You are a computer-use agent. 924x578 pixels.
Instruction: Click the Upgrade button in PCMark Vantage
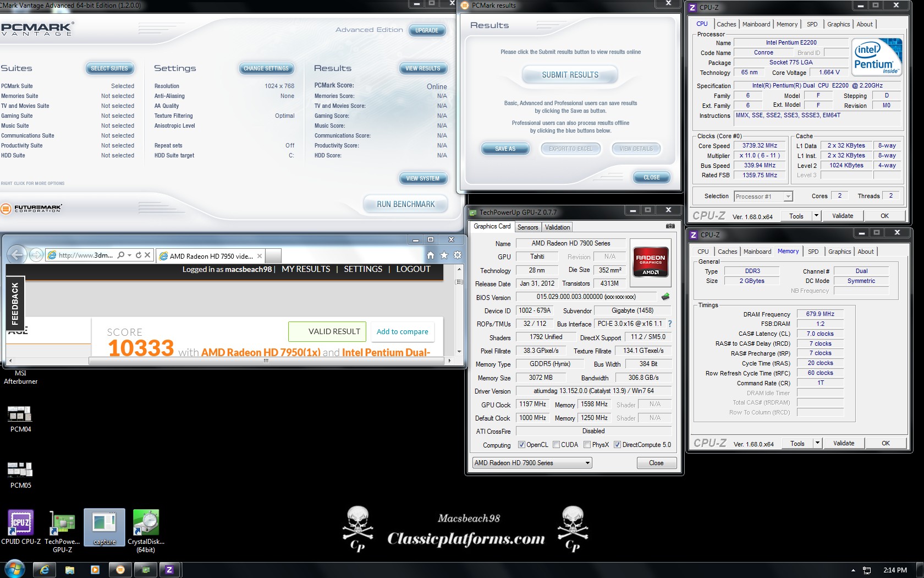click(x=427, y=30)
